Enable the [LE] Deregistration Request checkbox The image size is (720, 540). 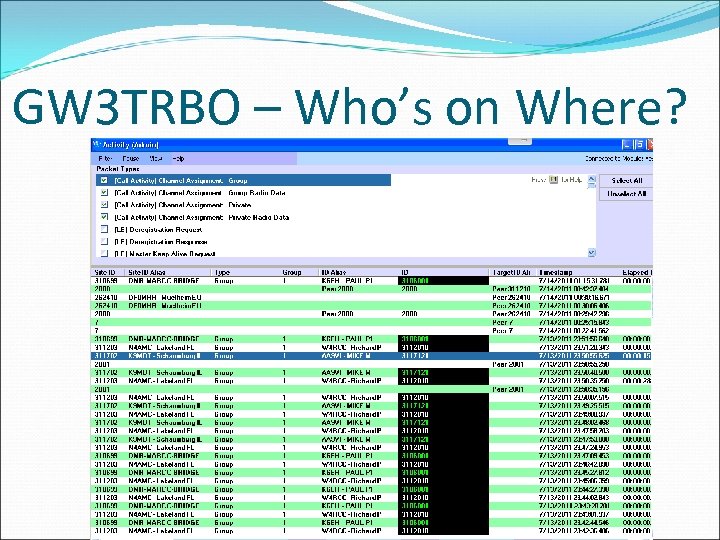point(104,229)
